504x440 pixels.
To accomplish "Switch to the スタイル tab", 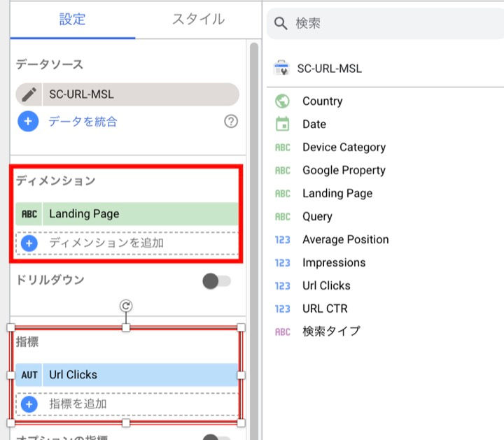I will [x=198, y=20].
